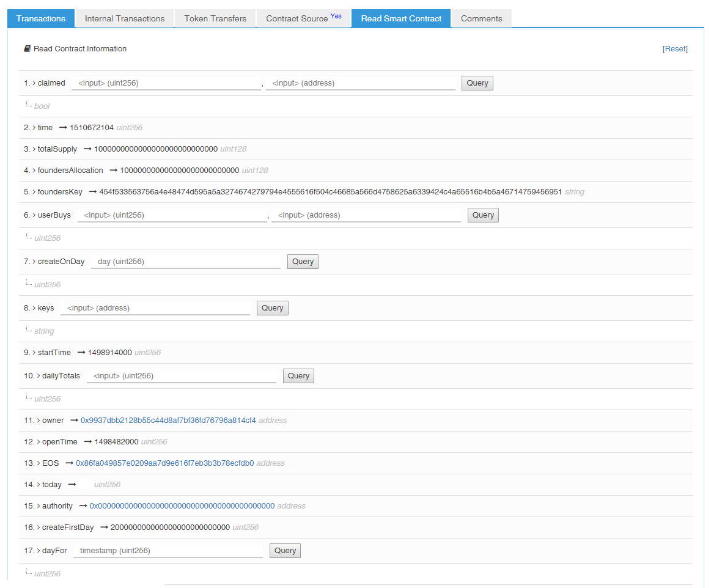Open the EOS contract address link
The width and height of the screenshot is (711, 588).
pyautogui.click(x=164, y=463)
